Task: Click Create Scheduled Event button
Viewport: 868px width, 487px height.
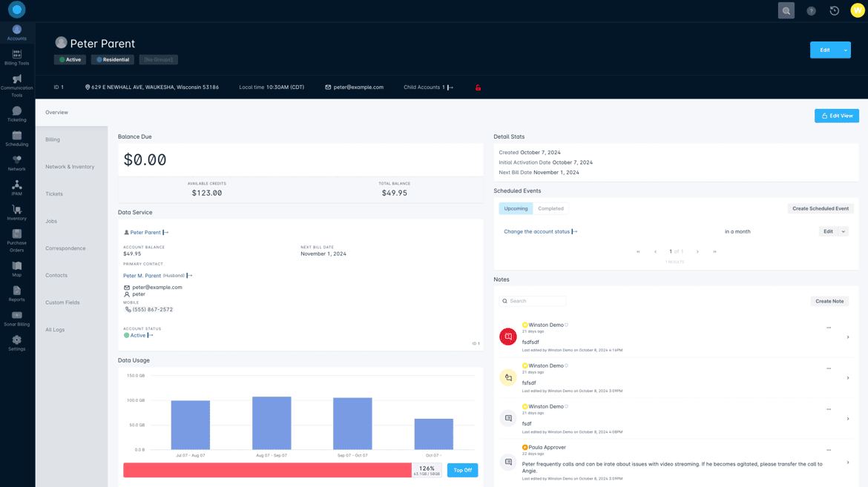Action: [x=820, y=208]
